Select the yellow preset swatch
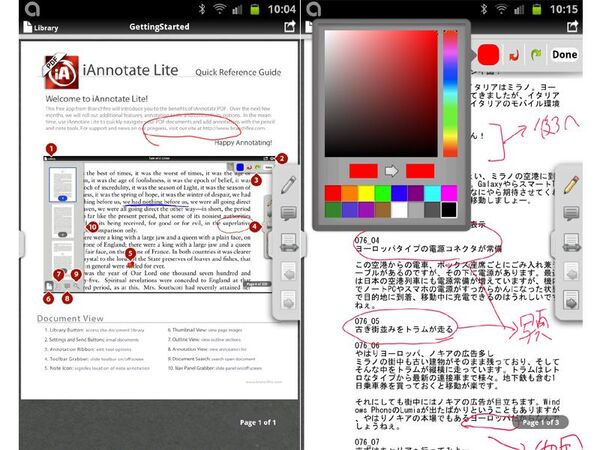 366,193
